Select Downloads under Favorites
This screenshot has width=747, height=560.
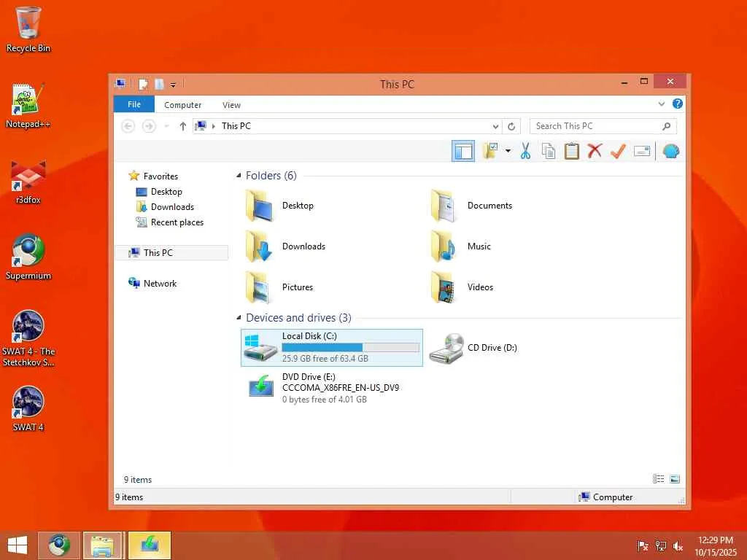click(172, 206)
